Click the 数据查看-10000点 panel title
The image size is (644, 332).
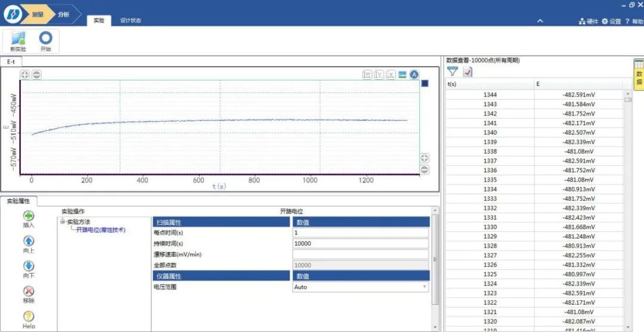tap(483, 60)
